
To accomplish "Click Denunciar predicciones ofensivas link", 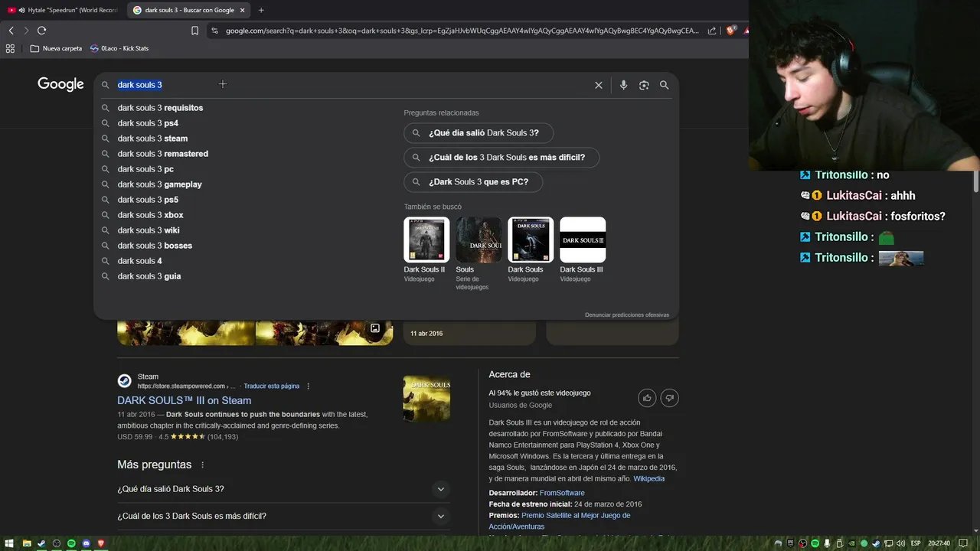I will pyautogui.click(x=627, y=315).
